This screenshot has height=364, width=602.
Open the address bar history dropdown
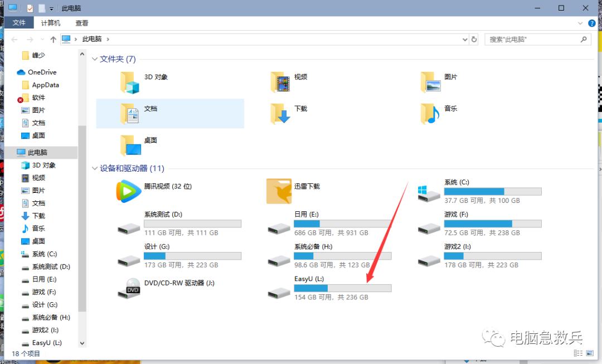click(x=464, y=39)
